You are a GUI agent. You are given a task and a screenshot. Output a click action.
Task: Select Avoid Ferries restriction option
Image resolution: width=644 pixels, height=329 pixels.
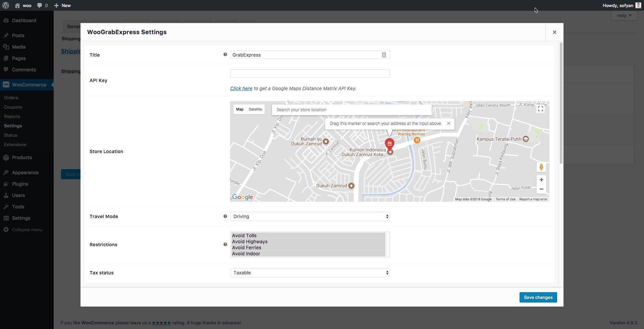(x=247, y=248)
